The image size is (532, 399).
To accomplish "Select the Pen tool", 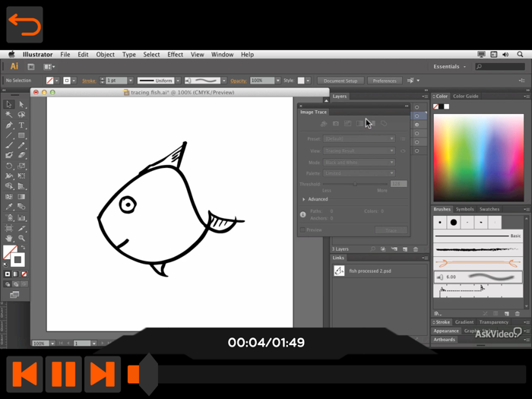I will tap(9, 125).
